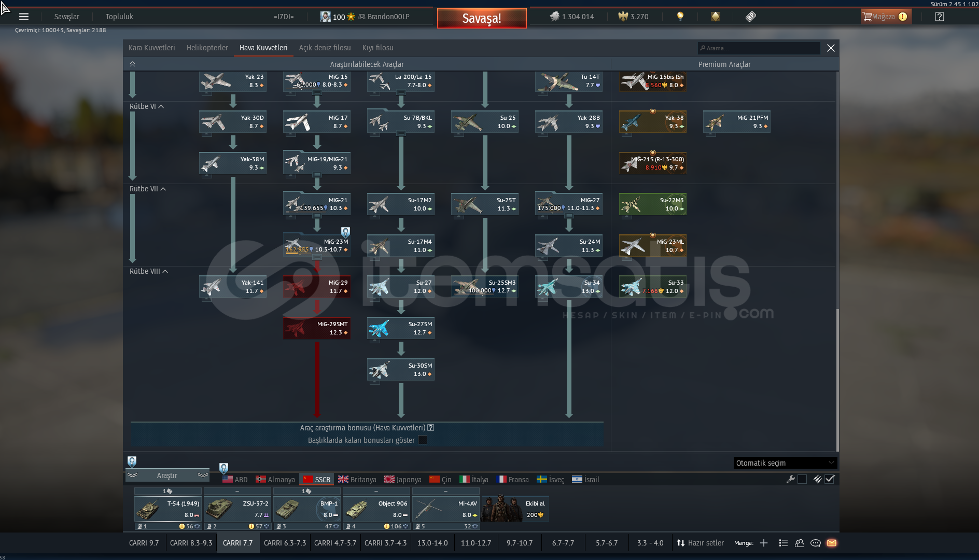Image resolution: width=979 pixels, height=560 pixels.
Task: Expand the MiG-19/MiG-21 vehicle group
Action: coord(317,176)
